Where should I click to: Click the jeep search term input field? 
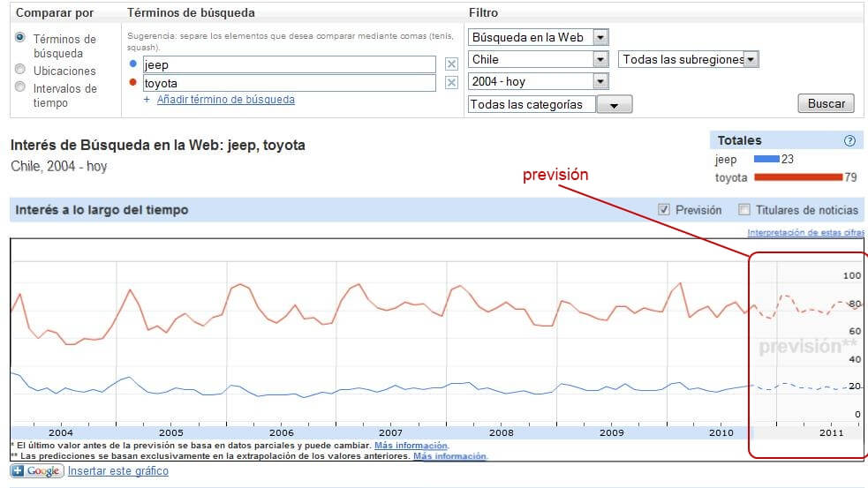pyautogui.click(x=289, y=64)
